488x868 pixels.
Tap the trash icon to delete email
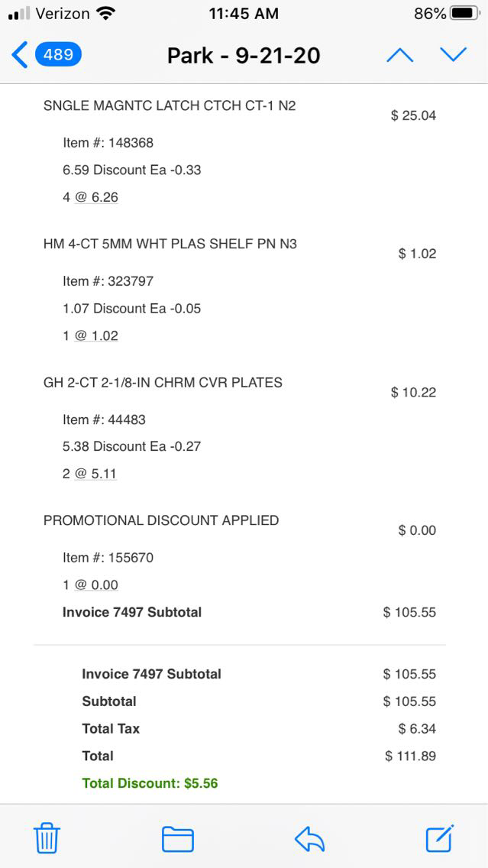47,838
